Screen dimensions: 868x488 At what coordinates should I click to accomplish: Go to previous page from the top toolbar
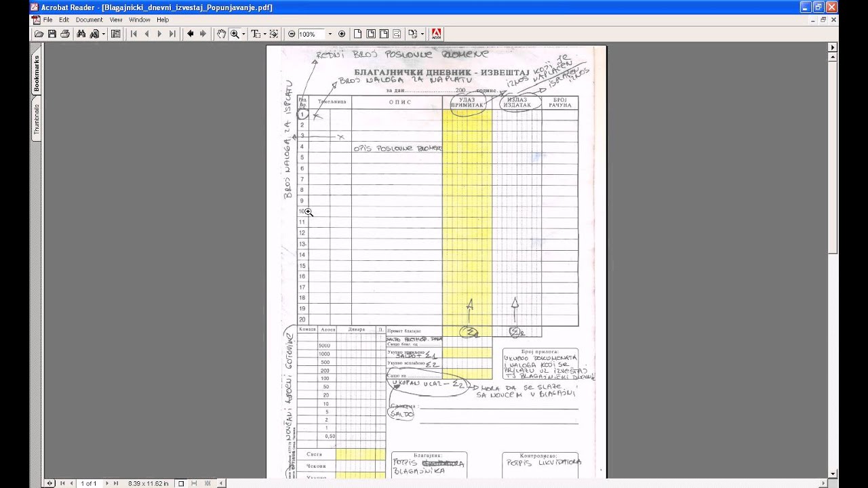[146, 34]
